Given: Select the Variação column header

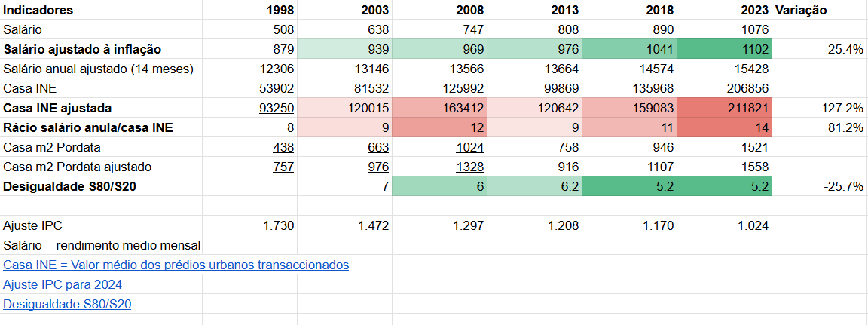Looking at the screenshot, I should pyautogui.click(x=801, y=10).
